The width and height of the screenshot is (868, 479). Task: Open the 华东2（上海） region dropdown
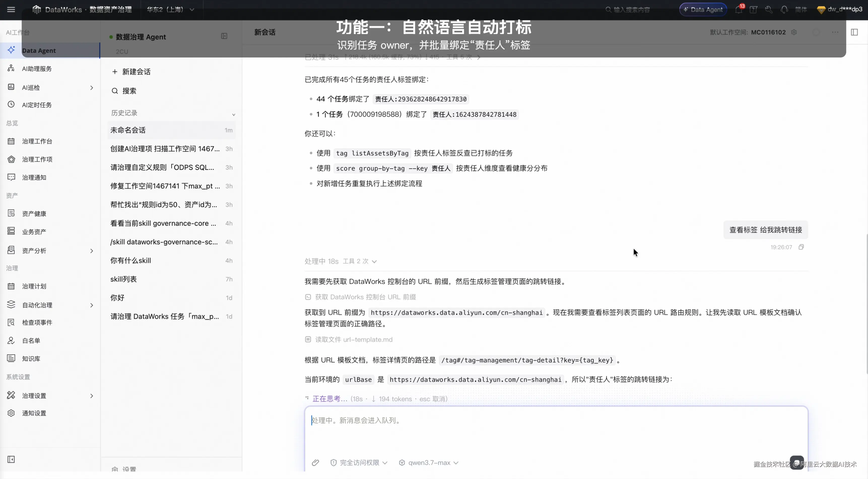point(171,9)
